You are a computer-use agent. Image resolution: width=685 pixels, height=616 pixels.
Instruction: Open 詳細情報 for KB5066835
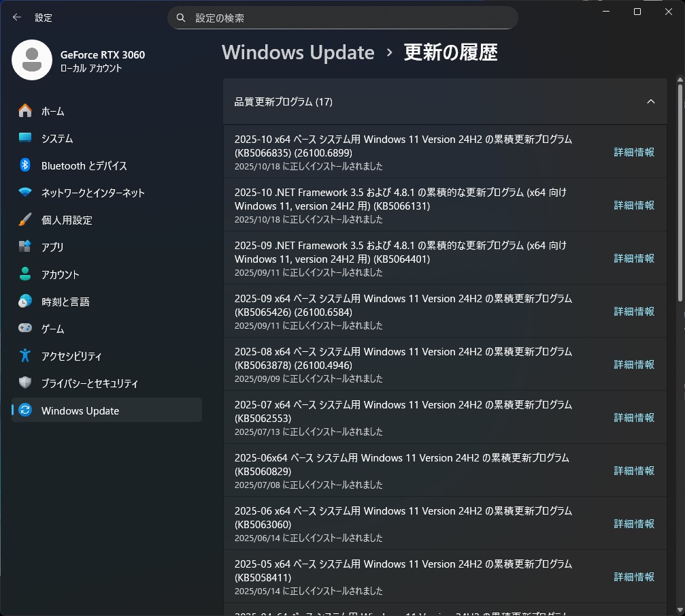point(634,152)
